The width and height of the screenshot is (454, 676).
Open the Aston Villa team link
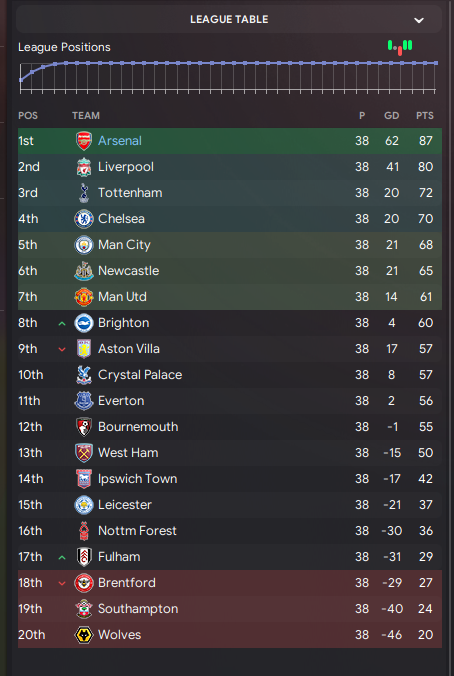pyautogui.click(x=129, y=349)
